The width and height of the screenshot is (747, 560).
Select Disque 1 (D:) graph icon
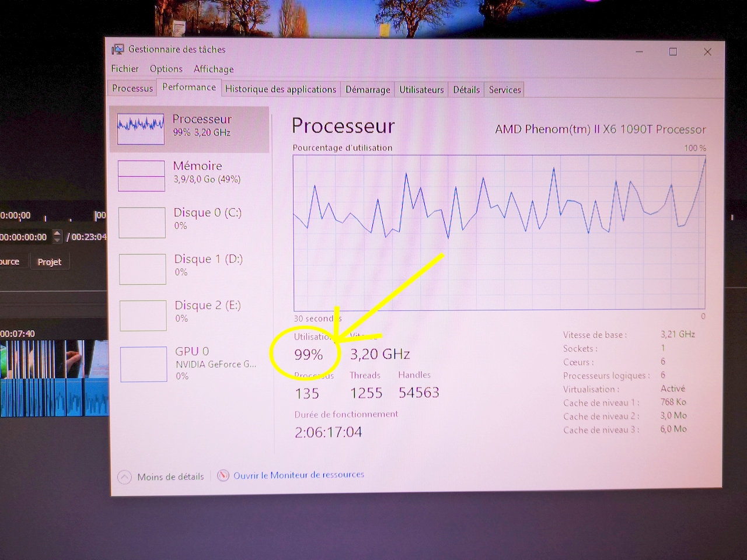pos(142,269)
